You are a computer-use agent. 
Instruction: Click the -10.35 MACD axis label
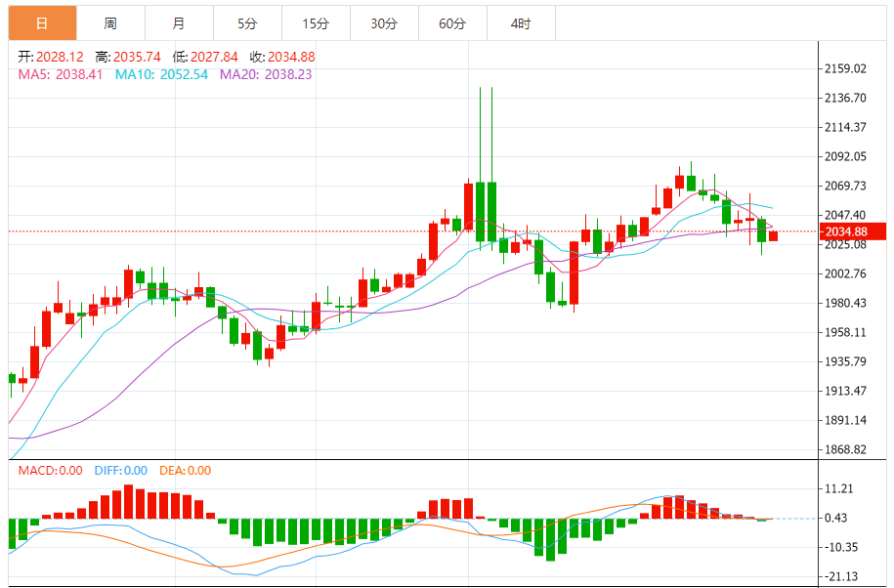click(839, 547)
